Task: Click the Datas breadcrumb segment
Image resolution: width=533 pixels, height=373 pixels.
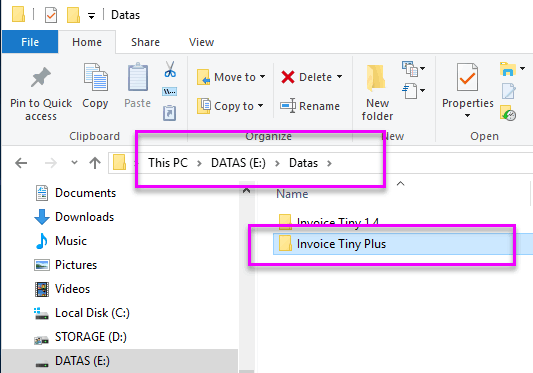Action: [x=303, y=163]
